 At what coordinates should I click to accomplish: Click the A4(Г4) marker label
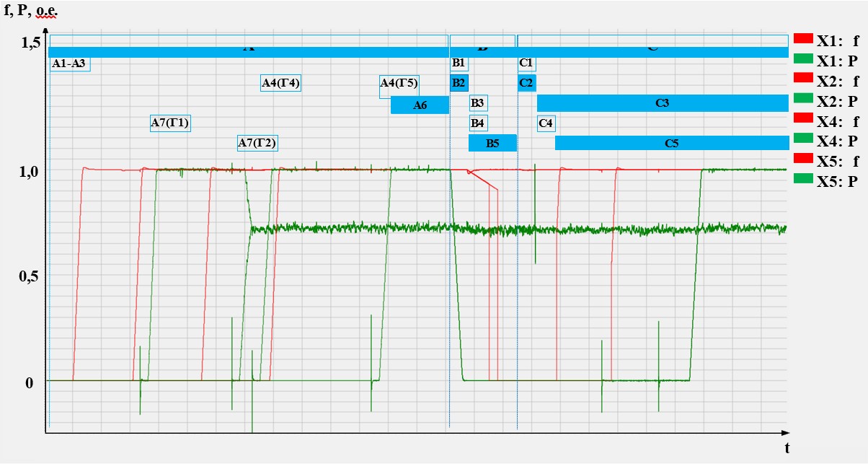[x=280, y=83]
